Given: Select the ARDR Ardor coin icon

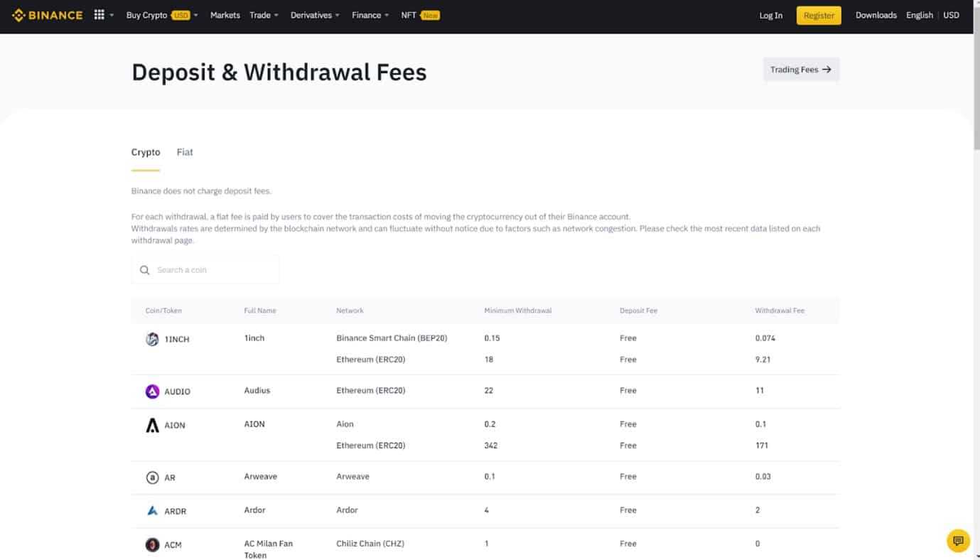Looking at the screenshot, I should [x=152, y=510].
